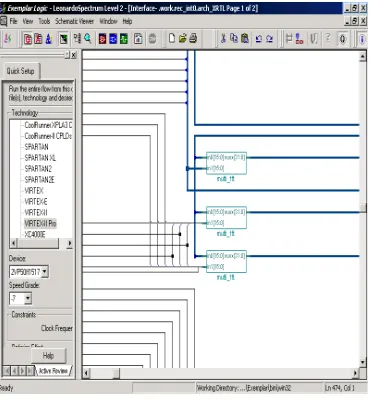Viewport: 370px width, 400px height.
Task: Undo the last action via toolbar
Action: point(259,39)
